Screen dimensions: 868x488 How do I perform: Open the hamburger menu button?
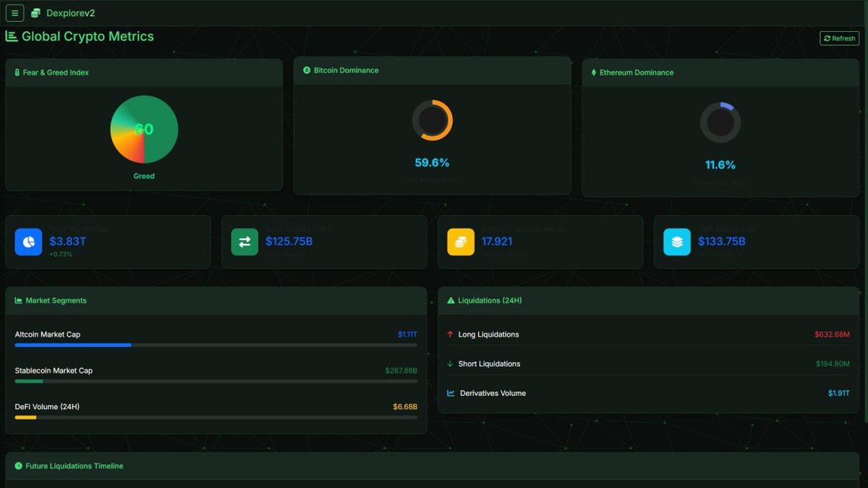click(x=14, y=13)
